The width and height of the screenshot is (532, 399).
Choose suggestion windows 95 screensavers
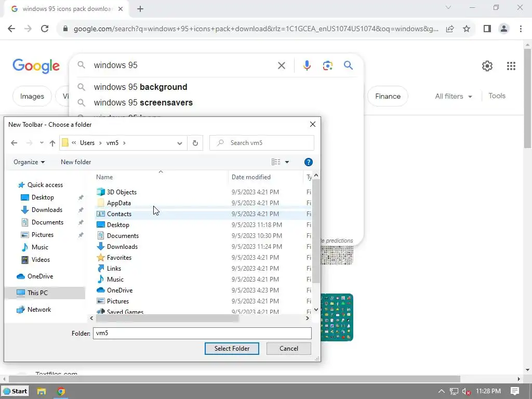tap(216, 103)
